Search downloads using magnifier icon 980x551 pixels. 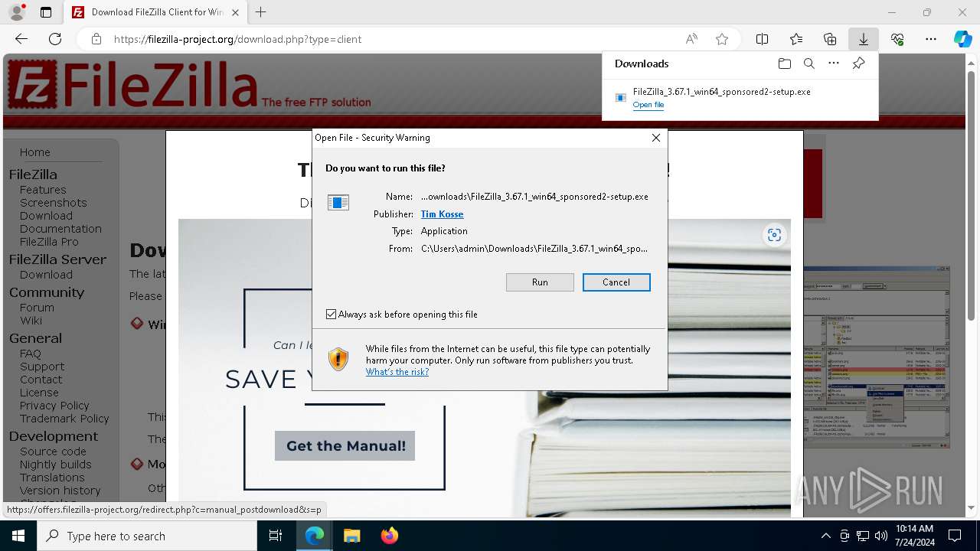[809, 64]
